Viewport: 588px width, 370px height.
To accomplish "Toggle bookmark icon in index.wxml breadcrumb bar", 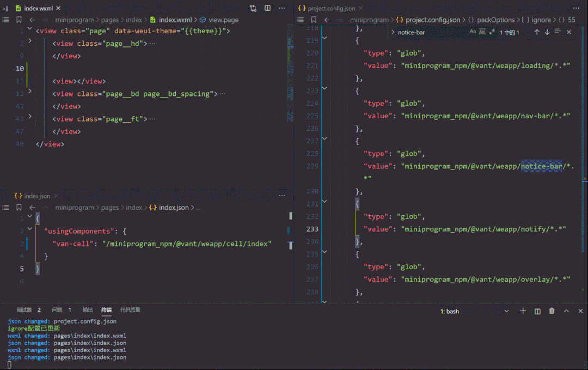I will [19, 20].
